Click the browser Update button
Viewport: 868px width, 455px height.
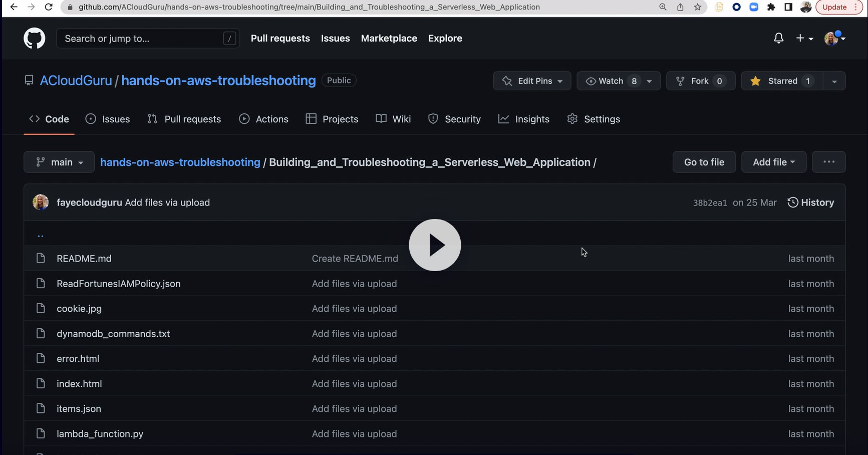839,7
